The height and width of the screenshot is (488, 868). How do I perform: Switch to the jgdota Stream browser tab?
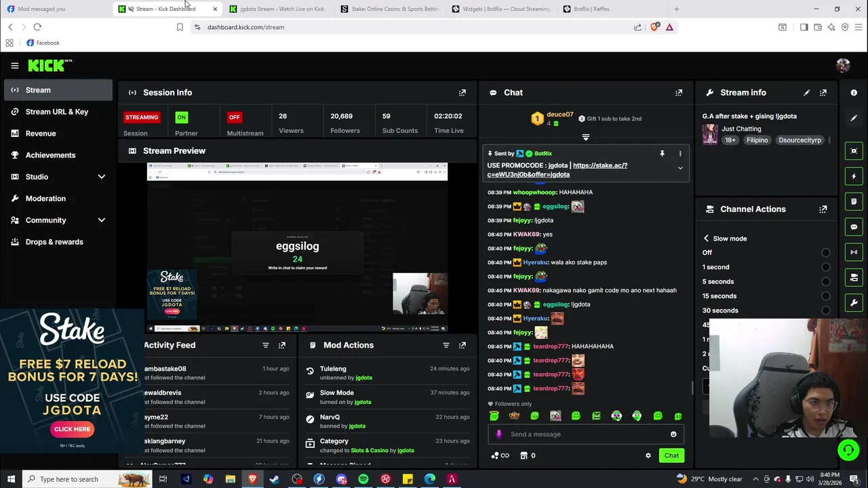coord(278,9)
